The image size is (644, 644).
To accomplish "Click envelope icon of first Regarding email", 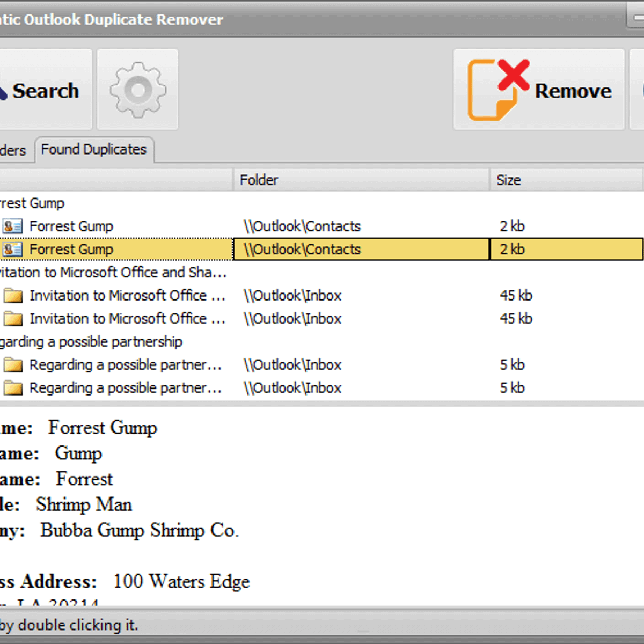I will (x=13, y=365).
